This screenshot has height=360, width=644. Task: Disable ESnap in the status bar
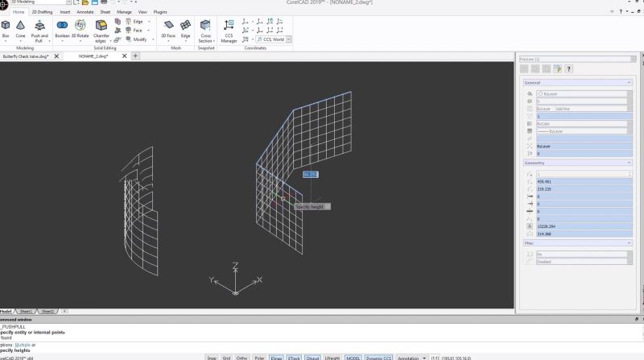coord(276,358)
